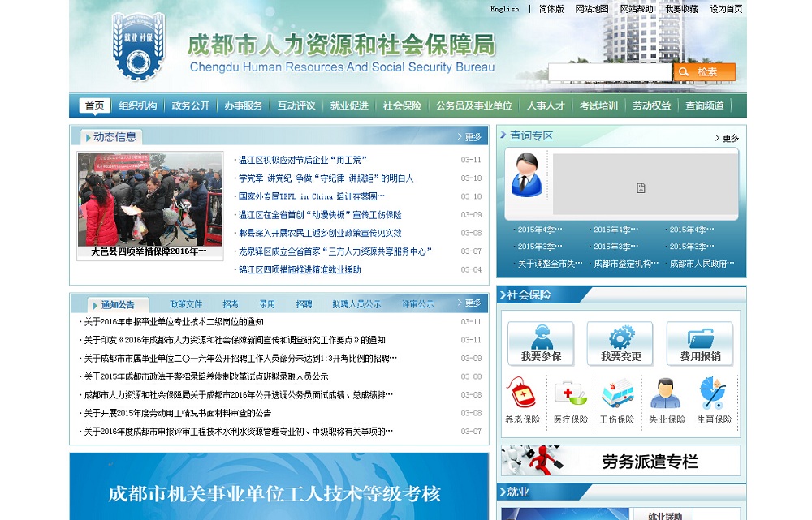The image size is (812, 520).
Task: Open 政务公开 navigation menu
Action: click(191, 105)
